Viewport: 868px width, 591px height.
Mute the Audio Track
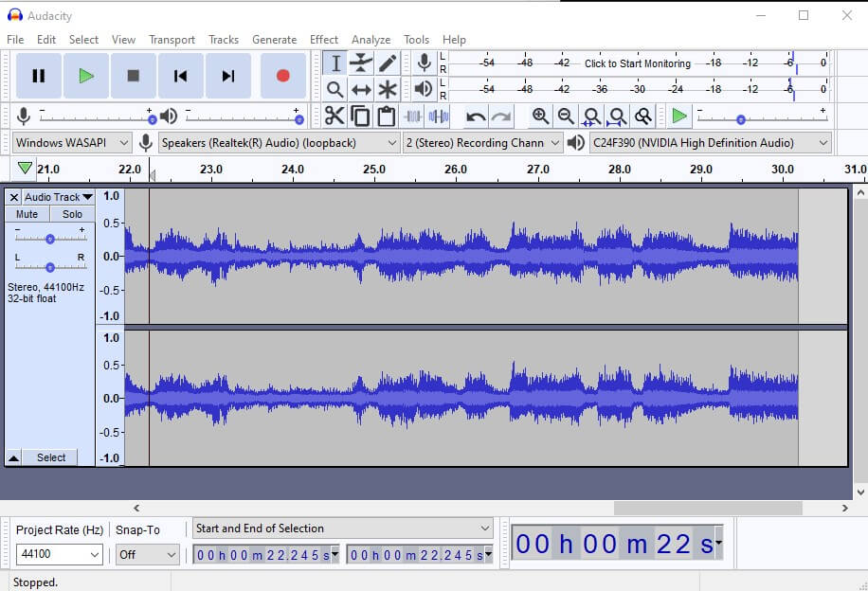pos(27,214)
